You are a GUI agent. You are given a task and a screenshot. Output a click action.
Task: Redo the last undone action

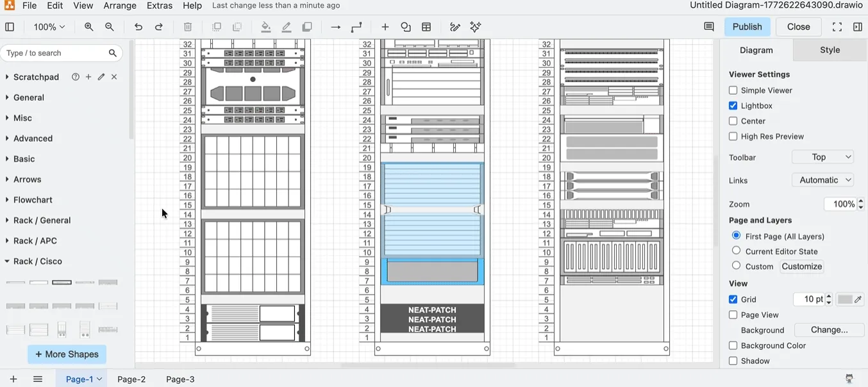pos(159,27)
